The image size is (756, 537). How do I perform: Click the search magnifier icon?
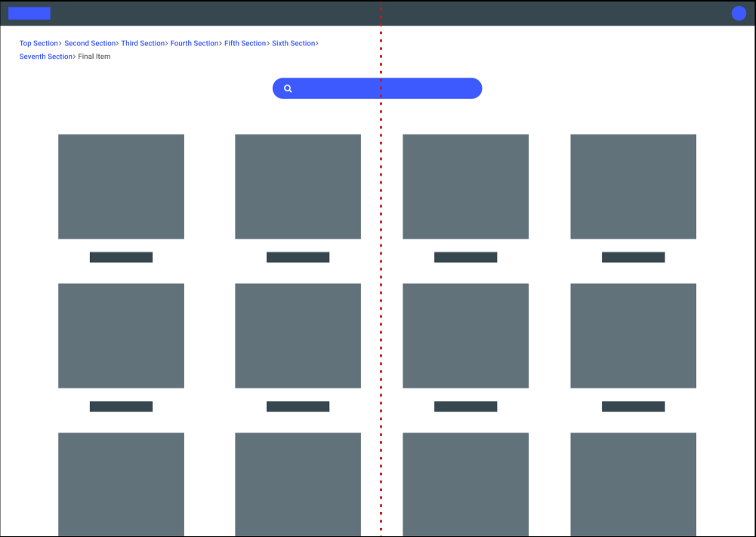[288, 88]
